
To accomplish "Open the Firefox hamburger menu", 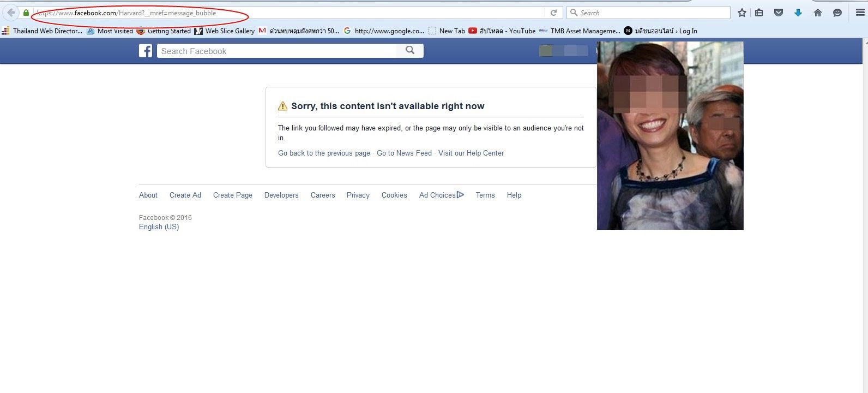I will [860, 13].
